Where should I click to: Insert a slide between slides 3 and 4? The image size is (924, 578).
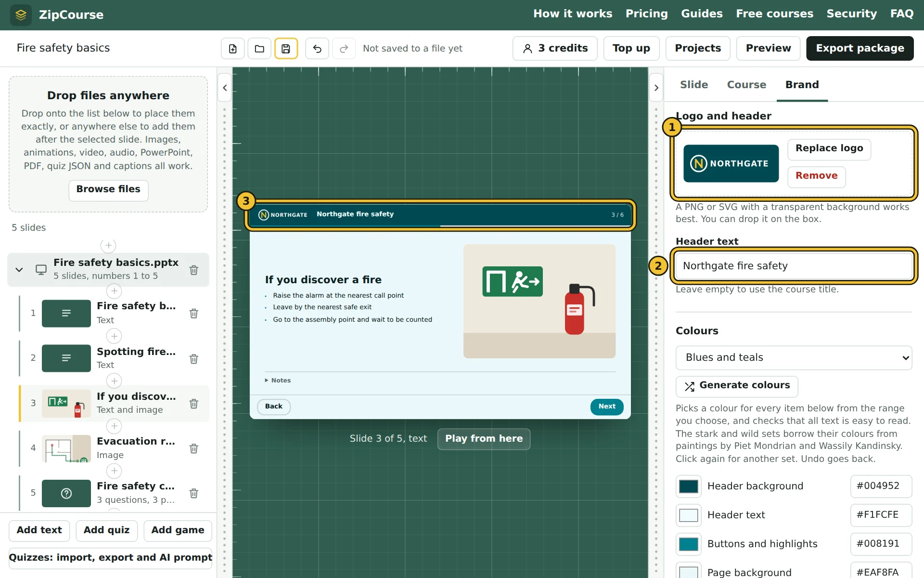point(114,426)
